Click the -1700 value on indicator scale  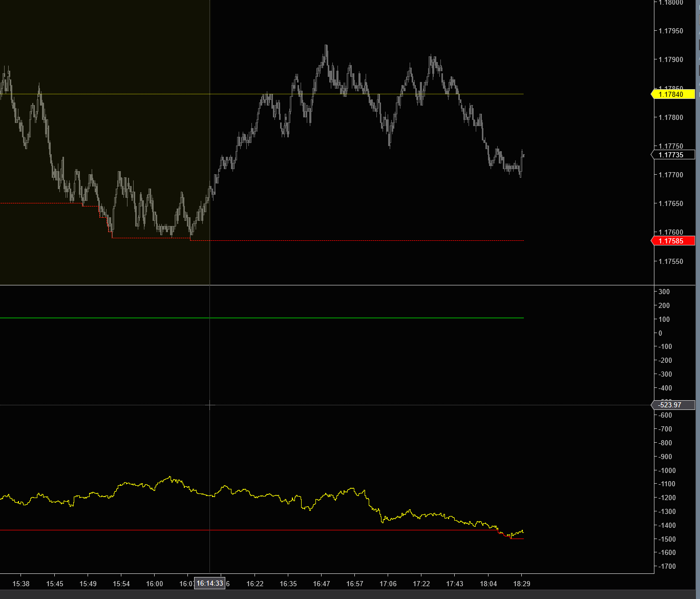point(667,566)
